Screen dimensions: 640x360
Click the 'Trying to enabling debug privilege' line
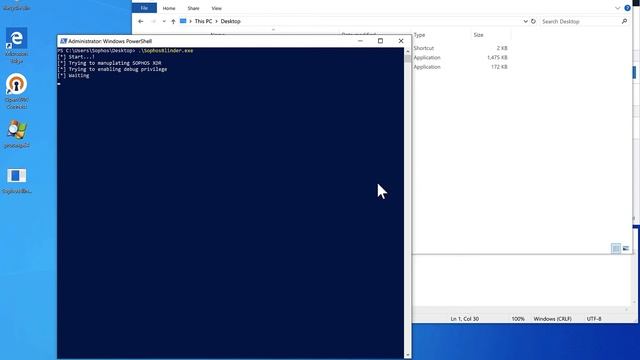[x=112, y=69]
